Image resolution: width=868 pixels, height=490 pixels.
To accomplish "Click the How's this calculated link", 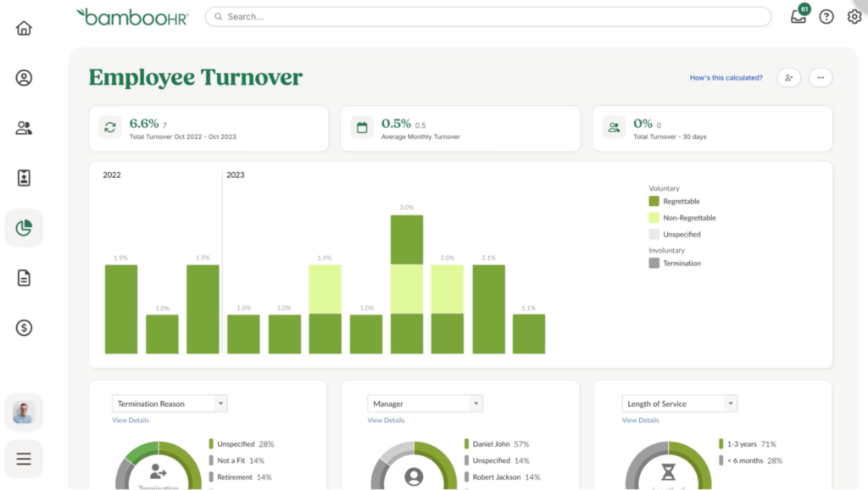I will coord(726,77).
